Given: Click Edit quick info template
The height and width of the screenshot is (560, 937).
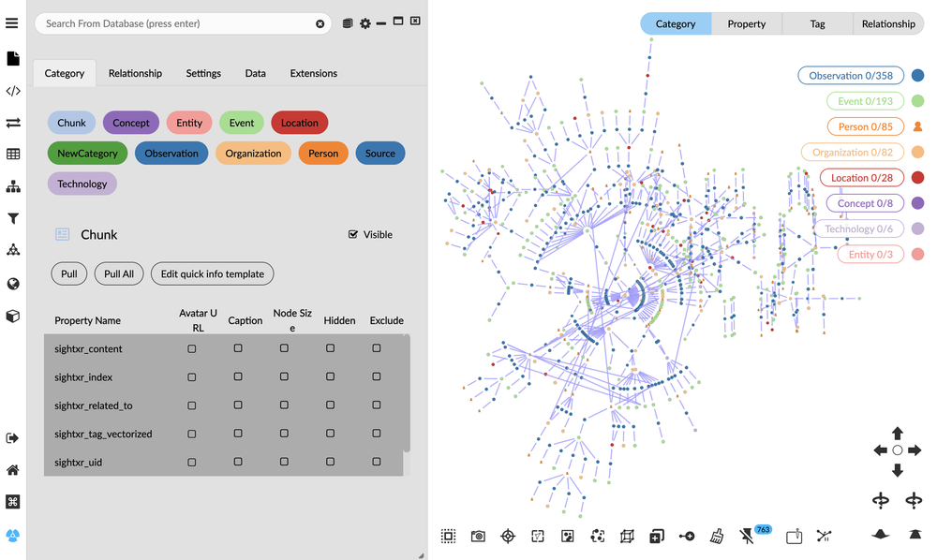Looking at the screenshot, I should [x=212, y=273].
